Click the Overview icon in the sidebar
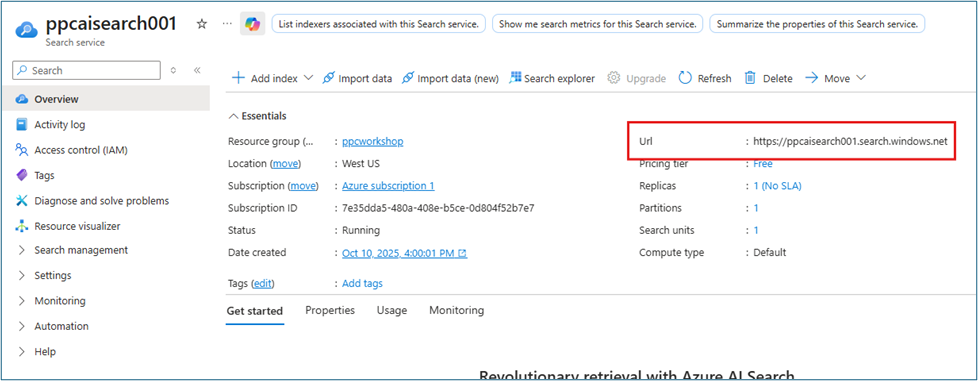 tap(22, 99)
